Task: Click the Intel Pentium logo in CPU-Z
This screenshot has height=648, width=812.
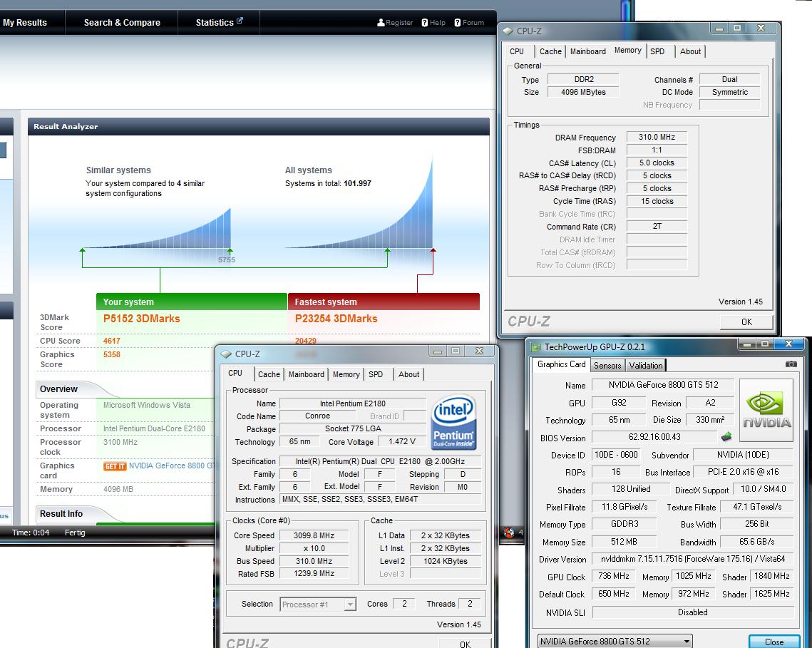Action: pyautogui.click(x=453, y=422)
